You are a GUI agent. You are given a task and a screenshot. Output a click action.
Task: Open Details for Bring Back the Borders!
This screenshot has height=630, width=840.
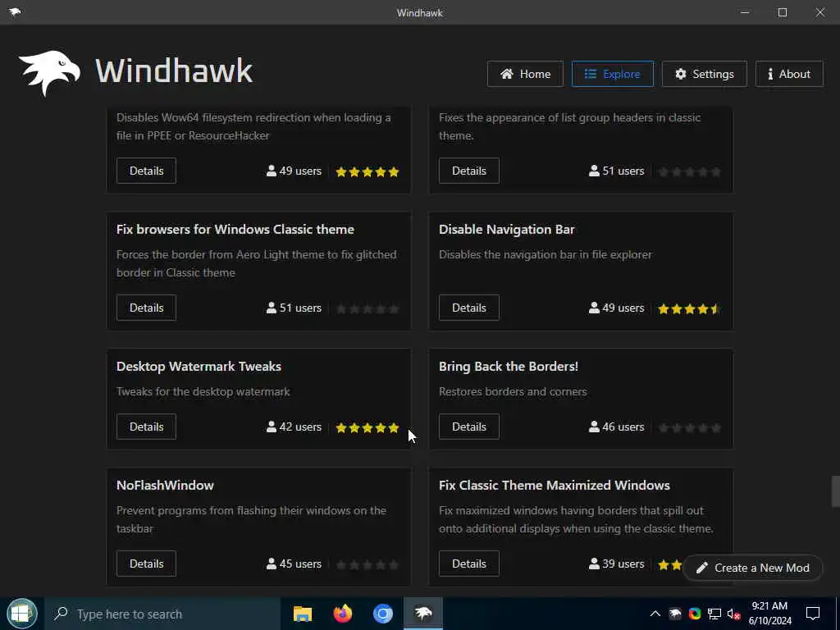click(x=468, y=427)
